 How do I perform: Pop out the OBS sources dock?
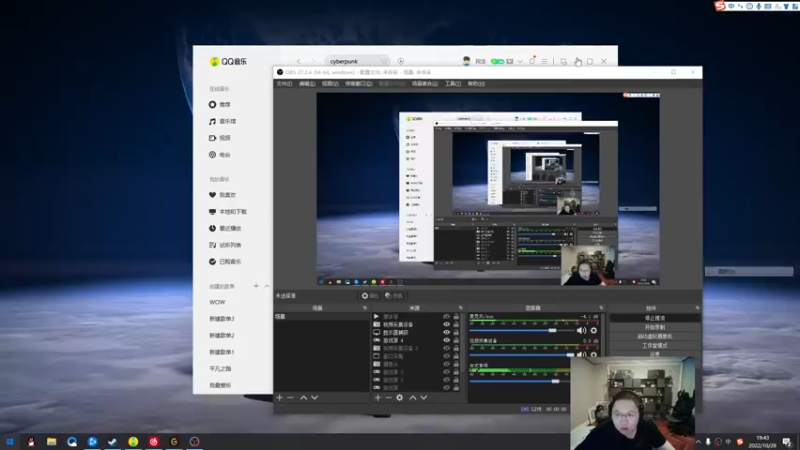(x=460, y=308)
